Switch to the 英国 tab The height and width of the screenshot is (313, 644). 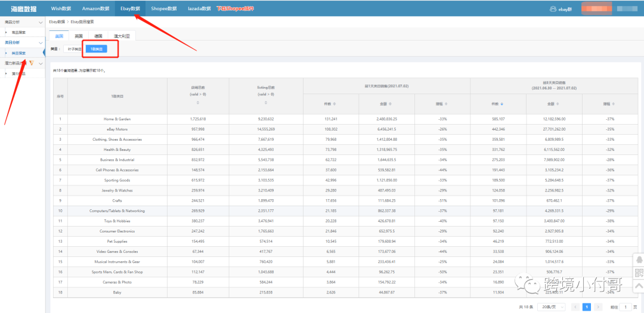pos(78,36)
